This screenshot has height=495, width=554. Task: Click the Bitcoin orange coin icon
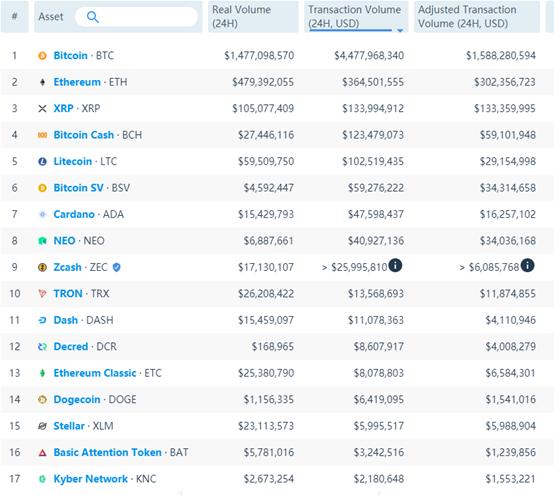click(x=42, y=55)
